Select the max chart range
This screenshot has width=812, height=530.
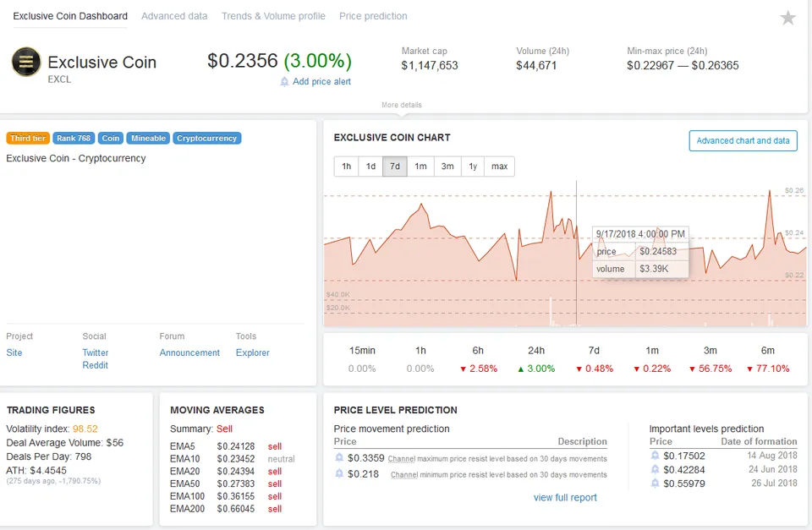pos(499,167)
